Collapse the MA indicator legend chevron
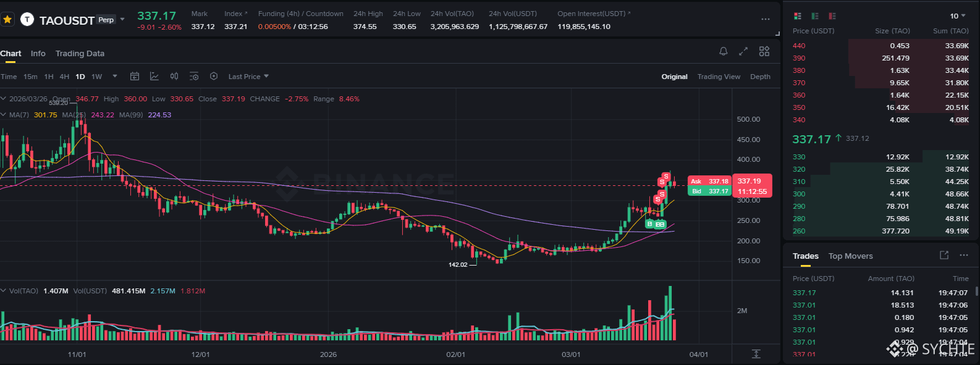Image resolution: width=980 pixels, height=365 pixels. click(x=4, y=115)
